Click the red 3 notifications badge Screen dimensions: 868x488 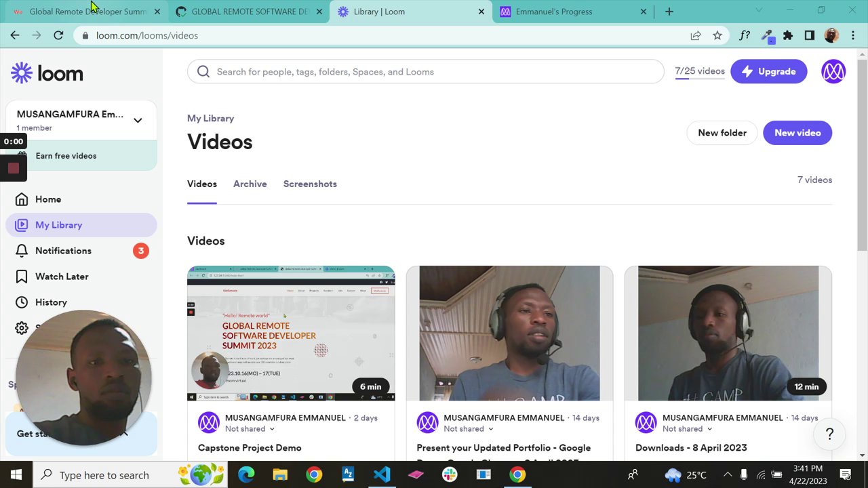click(141, 251)
